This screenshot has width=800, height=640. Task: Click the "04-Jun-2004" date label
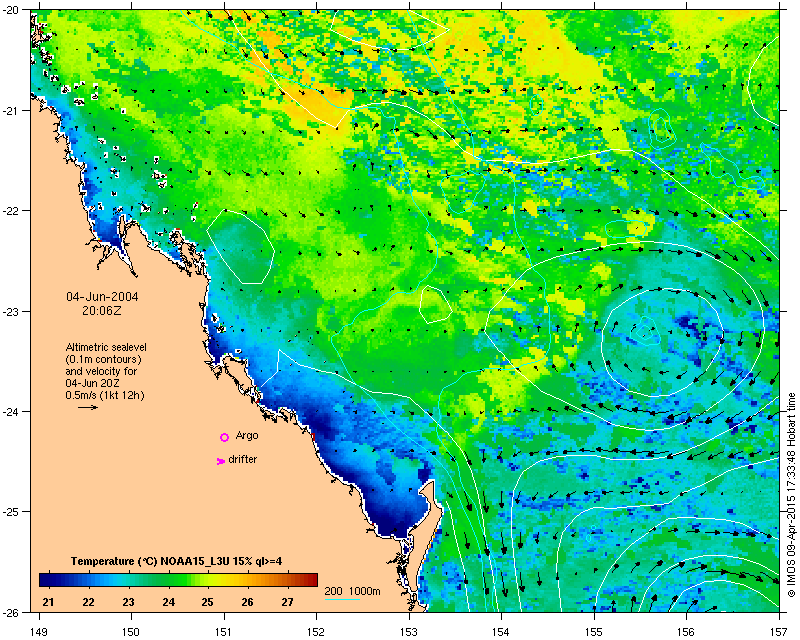[102, 297]
